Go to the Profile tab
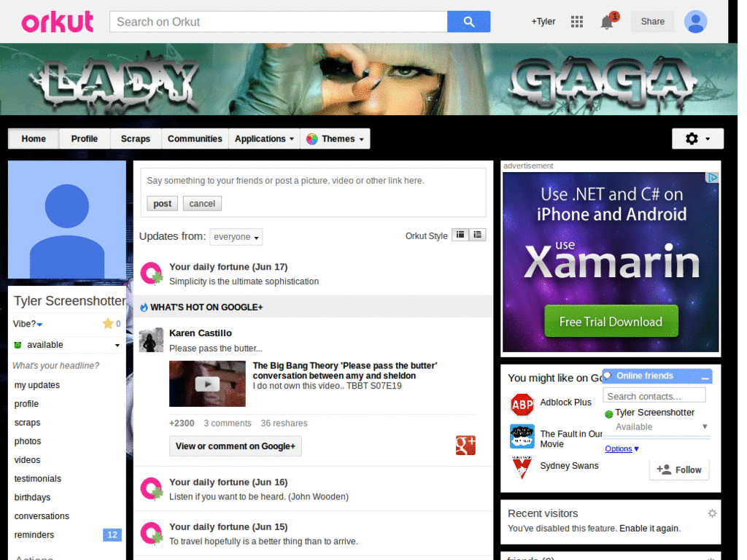The width and height of the screenshot is (747, 560). (85, 139)
